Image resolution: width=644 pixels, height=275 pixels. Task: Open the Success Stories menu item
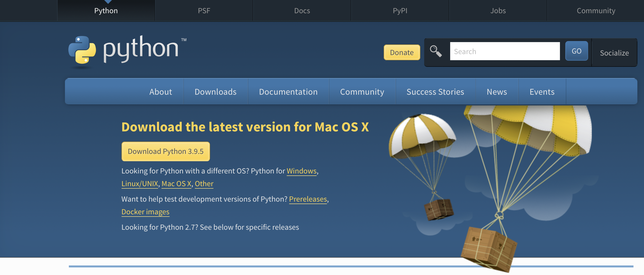(x=435, y=92)
